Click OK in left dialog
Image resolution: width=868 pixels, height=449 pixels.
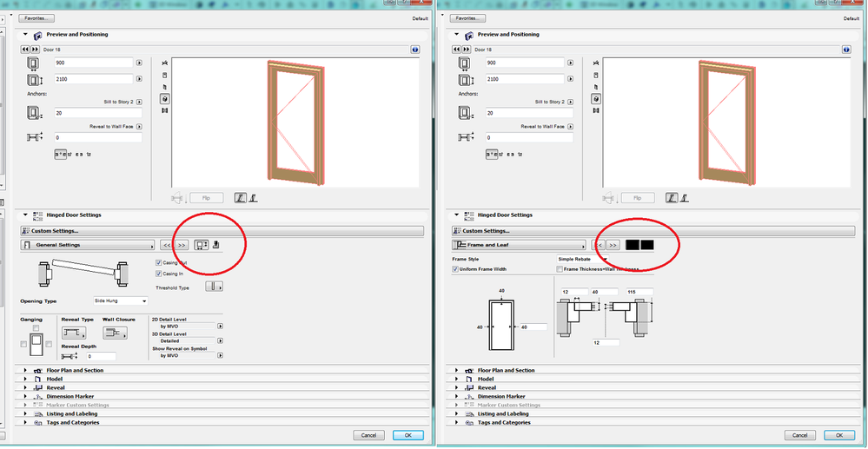408,435
